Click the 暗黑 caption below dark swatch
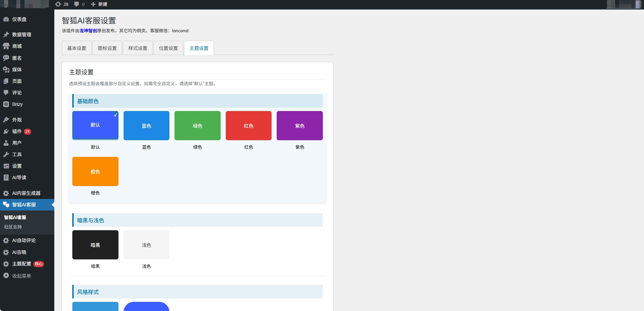 click(x=95, y=266)
